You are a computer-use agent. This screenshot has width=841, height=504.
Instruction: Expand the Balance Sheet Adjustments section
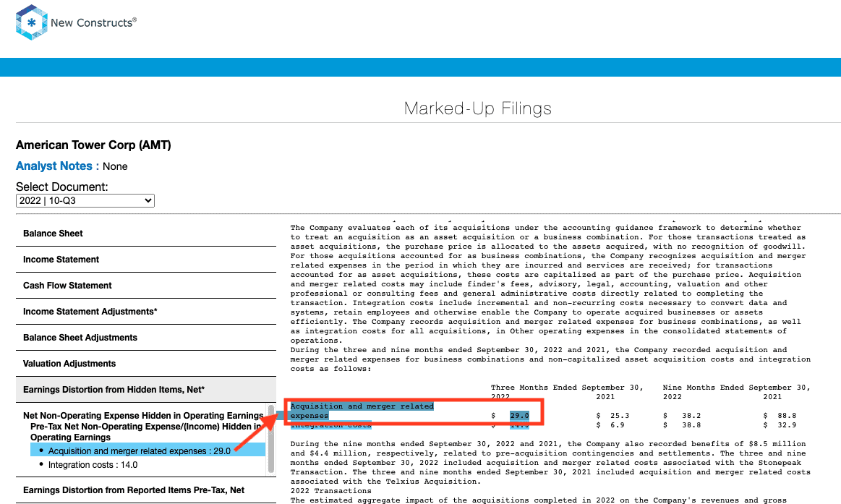[x=146, y=337]
